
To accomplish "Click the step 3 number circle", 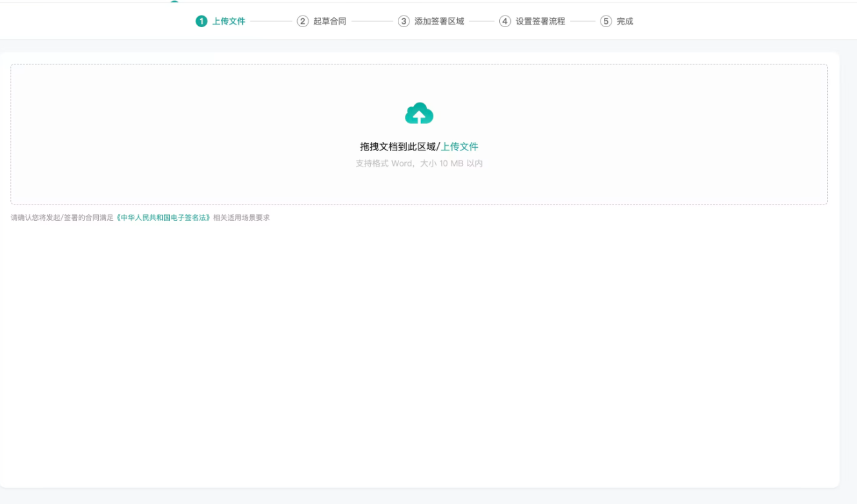I will click(x=404, y=21).
